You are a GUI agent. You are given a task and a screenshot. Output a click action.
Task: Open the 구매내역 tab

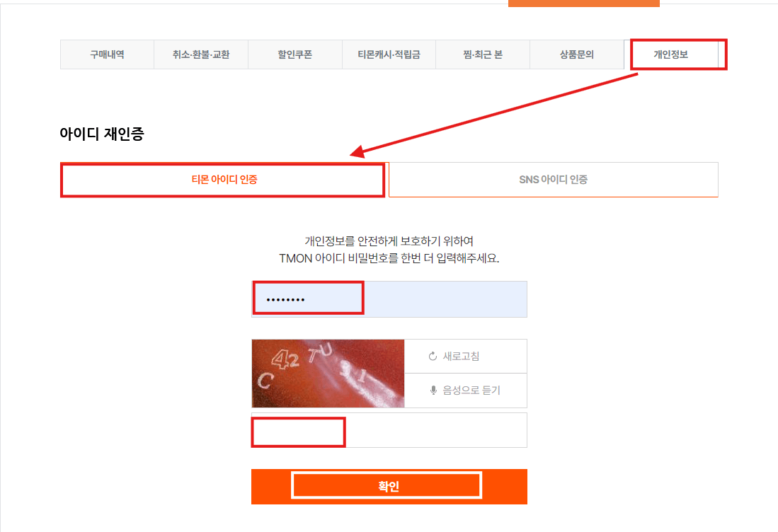pos(107,54)
